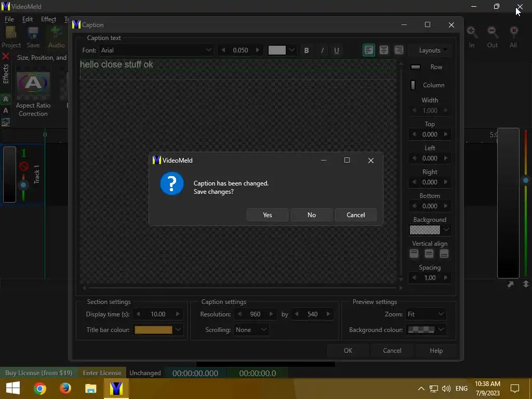Open the Layouts dropdown
532x399 pixels.
(x=430, y=50)
